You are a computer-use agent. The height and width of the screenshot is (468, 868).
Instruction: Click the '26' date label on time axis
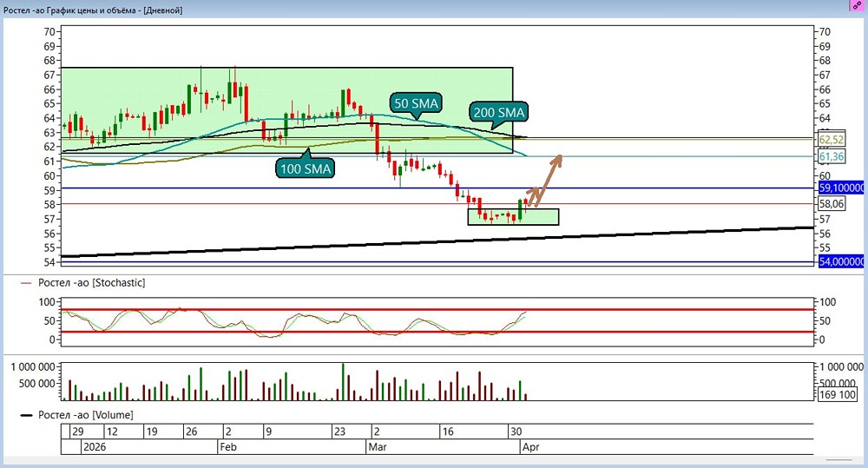pos(192,432)
